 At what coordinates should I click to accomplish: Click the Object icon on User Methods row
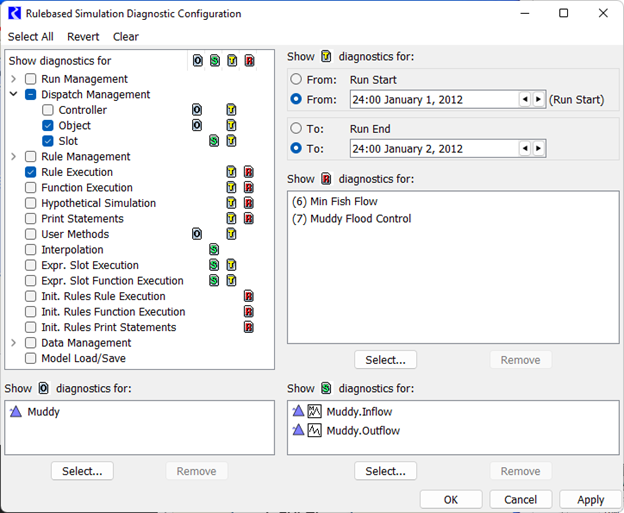tap(197, 234)
